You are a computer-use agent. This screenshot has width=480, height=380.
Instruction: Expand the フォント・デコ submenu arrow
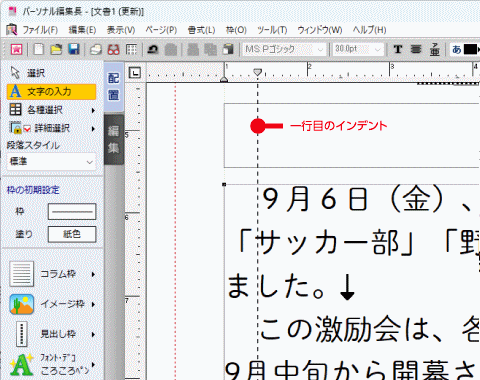click(x=93, y=364)
